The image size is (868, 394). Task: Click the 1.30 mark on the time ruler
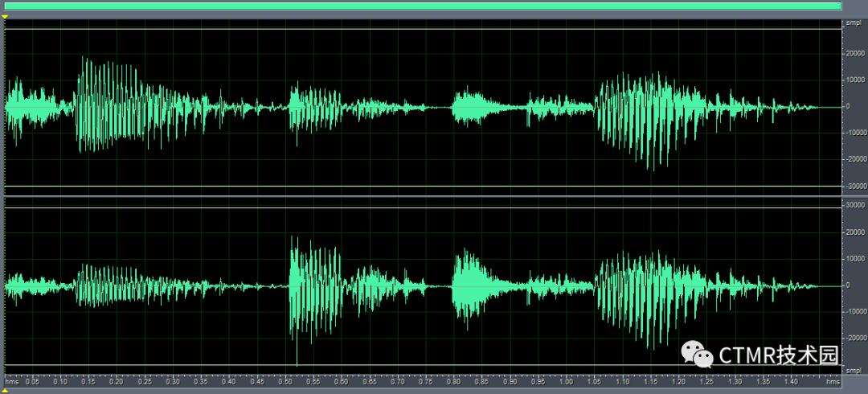[x=735, y=383]
